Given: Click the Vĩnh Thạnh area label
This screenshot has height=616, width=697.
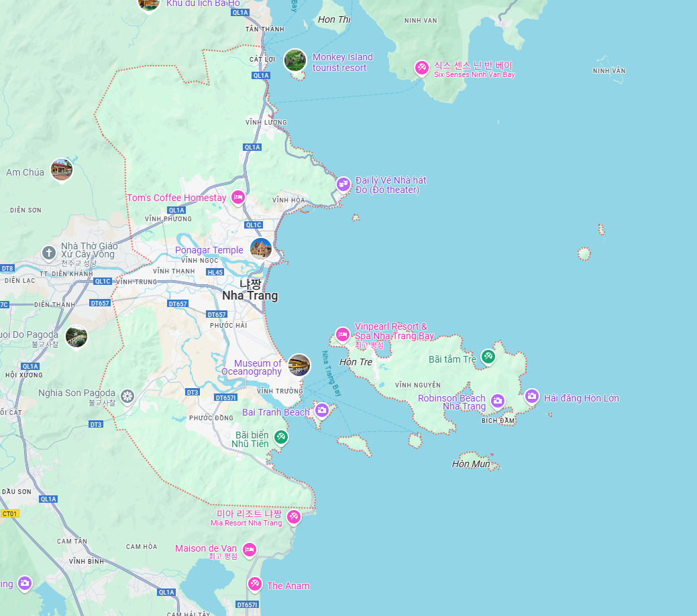Looking at the screenshot, I should click(174, 271).
